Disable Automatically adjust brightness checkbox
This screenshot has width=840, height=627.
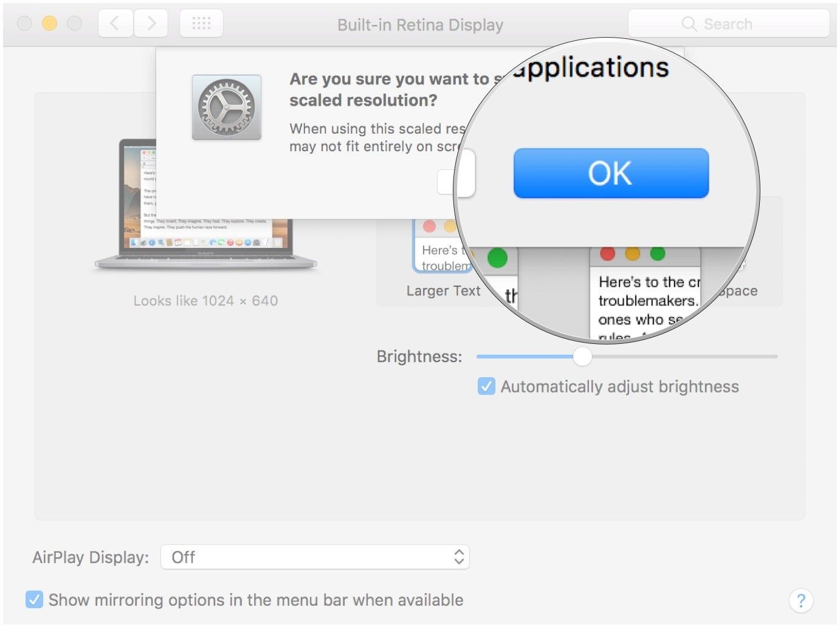tap(486, 386)
